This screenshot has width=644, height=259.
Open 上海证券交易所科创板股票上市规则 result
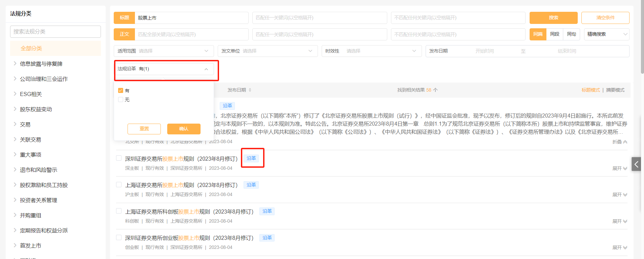click(189, 212)
